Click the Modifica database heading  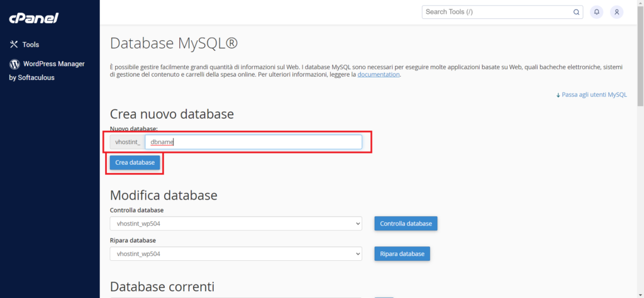click(164, 195)
